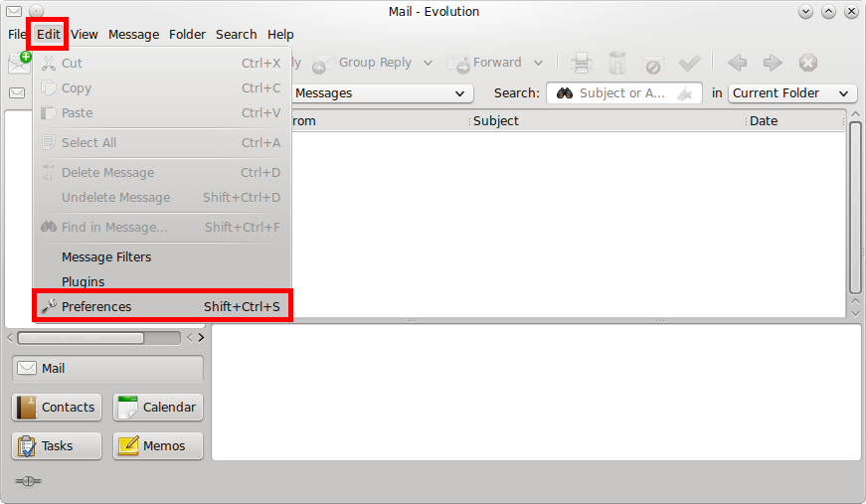This screenshot has height=504, width=866.
Task: Click the scroll up arrow of message list
Action: point(855,114)
